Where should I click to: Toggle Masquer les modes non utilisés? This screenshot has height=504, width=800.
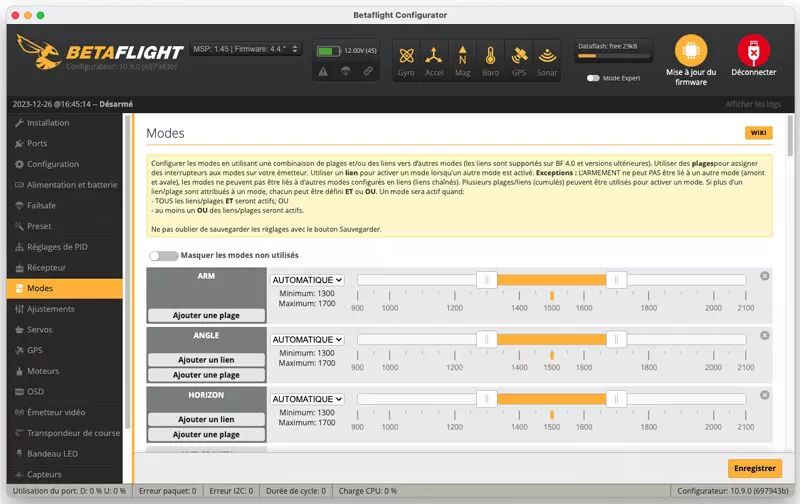(x=163, y=256)
